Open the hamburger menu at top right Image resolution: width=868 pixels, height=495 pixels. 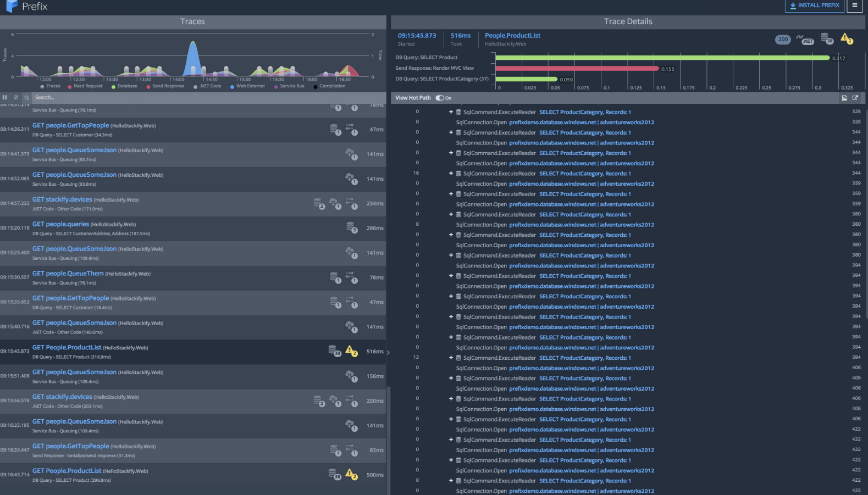tap(854, 5)
